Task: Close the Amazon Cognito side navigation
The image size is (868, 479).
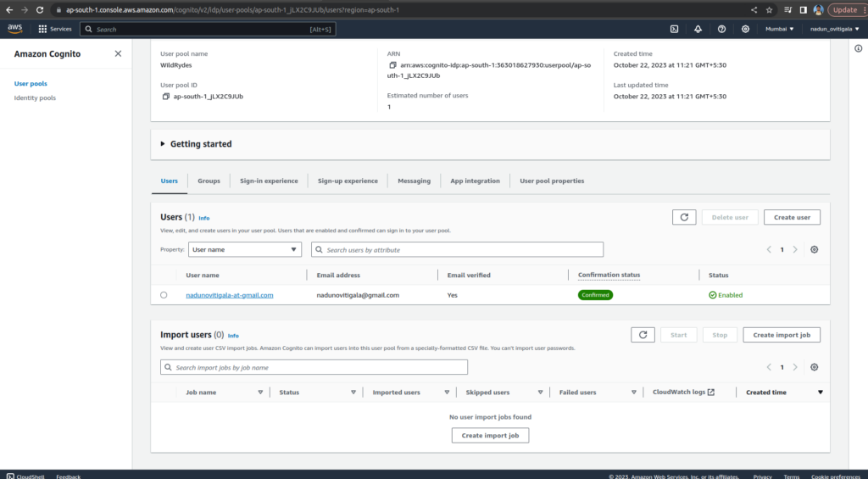Action: (x=118, y=53)
